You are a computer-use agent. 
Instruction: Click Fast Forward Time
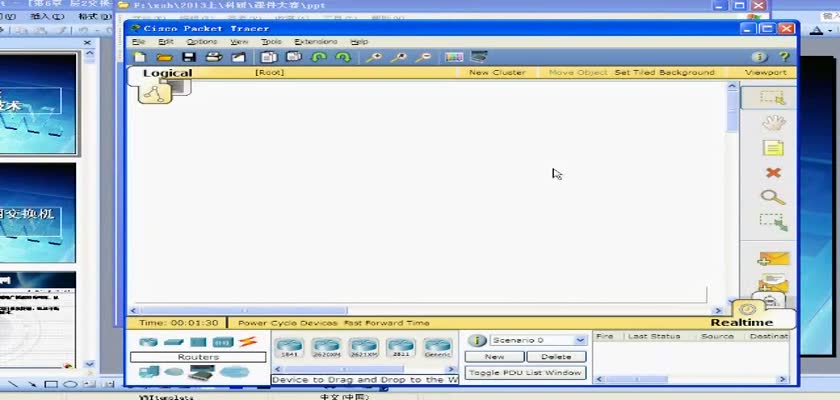[x=386, y=323]
